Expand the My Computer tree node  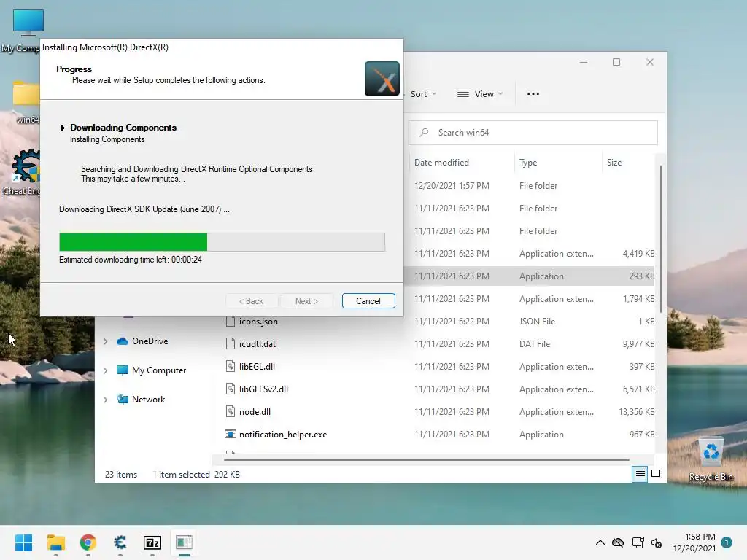coord(106,370)
